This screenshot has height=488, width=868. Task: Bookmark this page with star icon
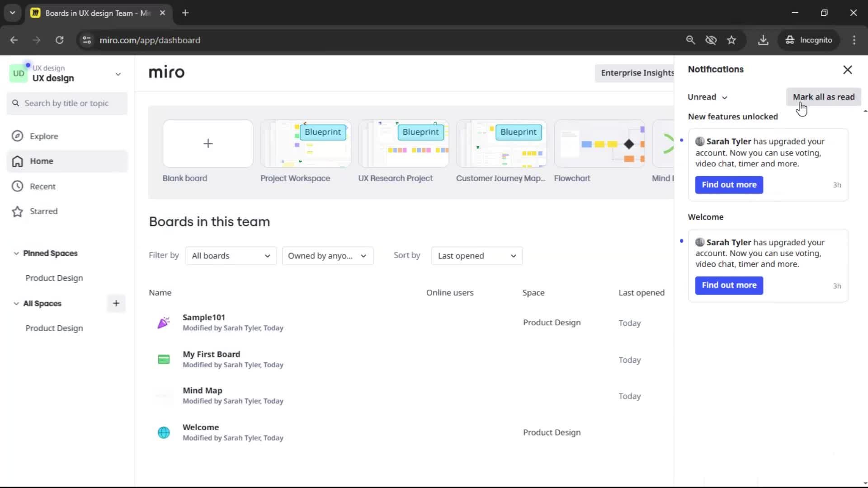click(x=731, y=40)
